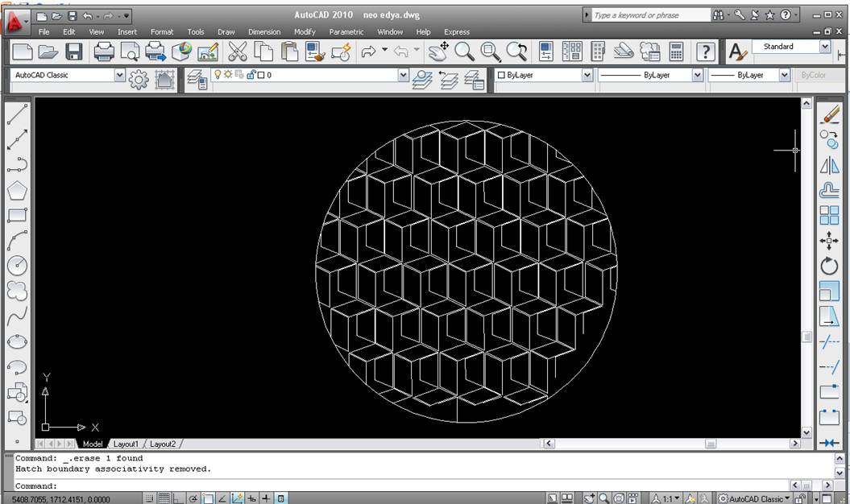
Task: Expand the layer list dropdown showing 0
Action: (x=404, y=75)
